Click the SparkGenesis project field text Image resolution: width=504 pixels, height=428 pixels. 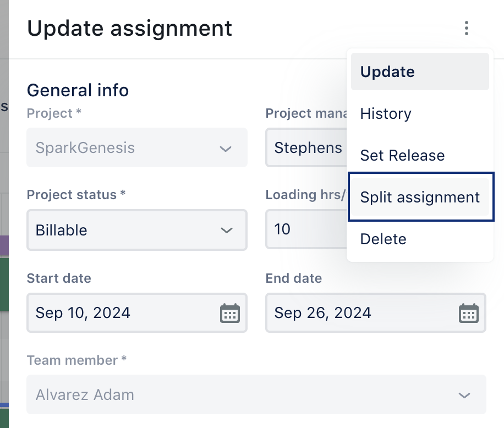(x=85, y=148)
